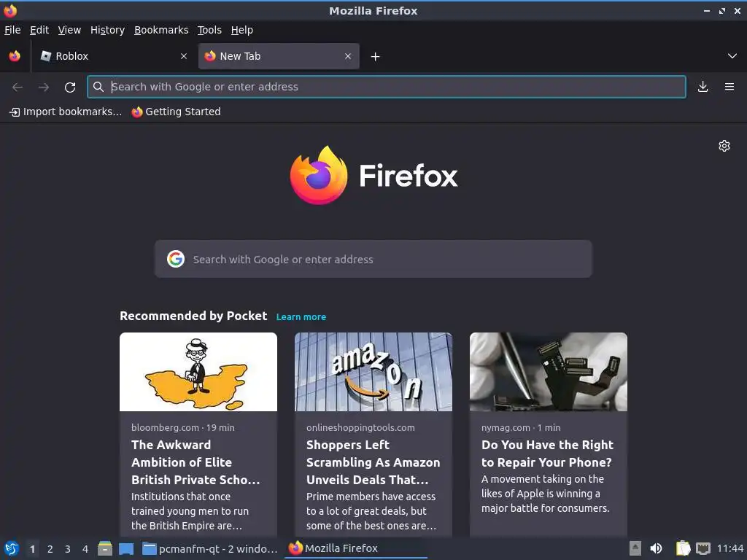Switch to pcmanfm-qt taskbar entry
747x560 pixels.
[x=210, y=548]
